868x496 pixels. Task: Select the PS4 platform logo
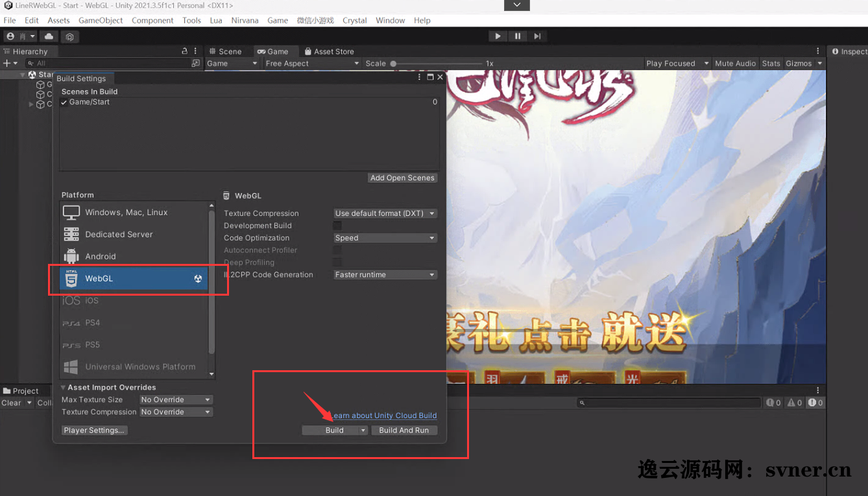71,323
